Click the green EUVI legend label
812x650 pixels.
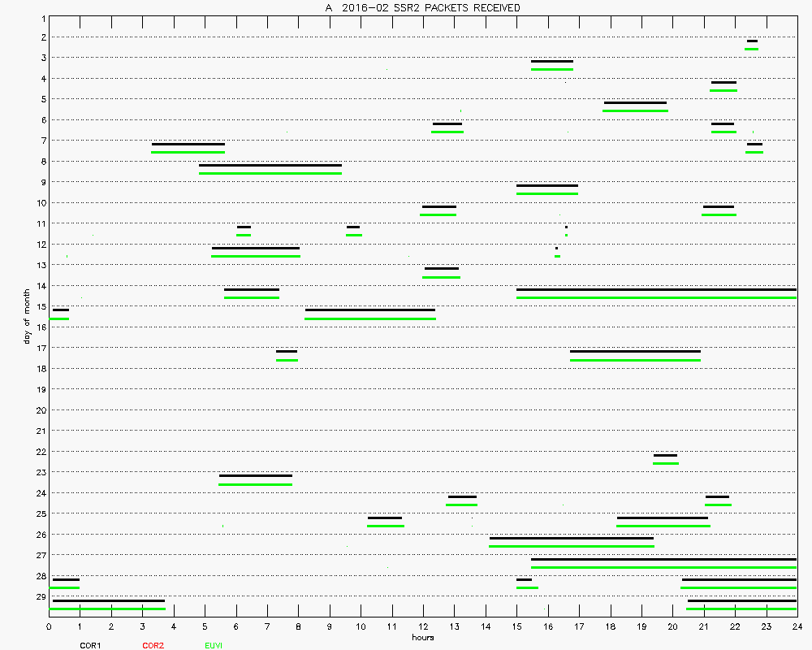[213, 646]
